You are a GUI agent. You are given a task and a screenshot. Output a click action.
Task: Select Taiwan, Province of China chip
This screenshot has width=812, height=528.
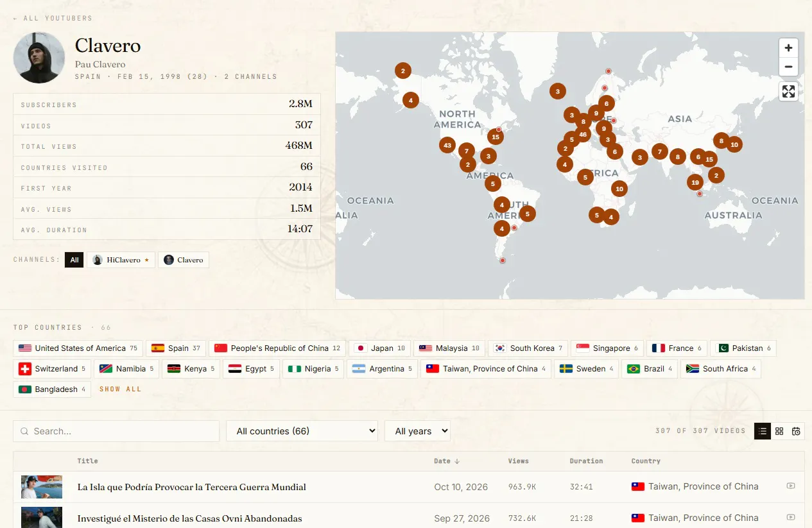click(486, 369)
